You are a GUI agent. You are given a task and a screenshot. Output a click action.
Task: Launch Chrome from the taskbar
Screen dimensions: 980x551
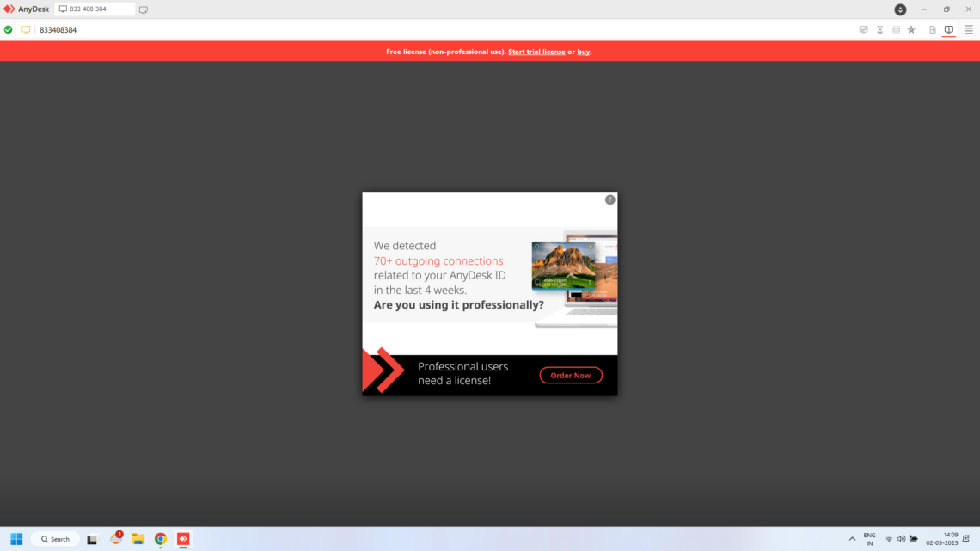coord(160,539)
